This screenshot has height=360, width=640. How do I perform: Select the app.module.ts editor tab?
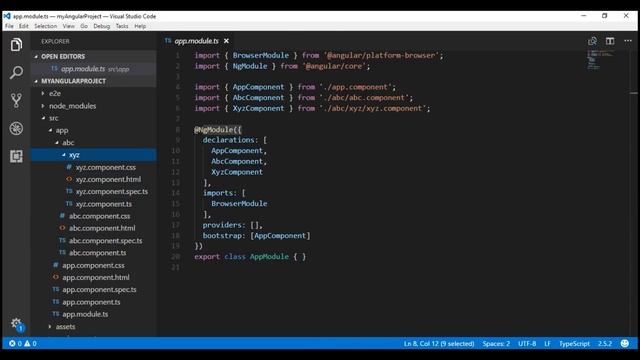tap(197, 41)
